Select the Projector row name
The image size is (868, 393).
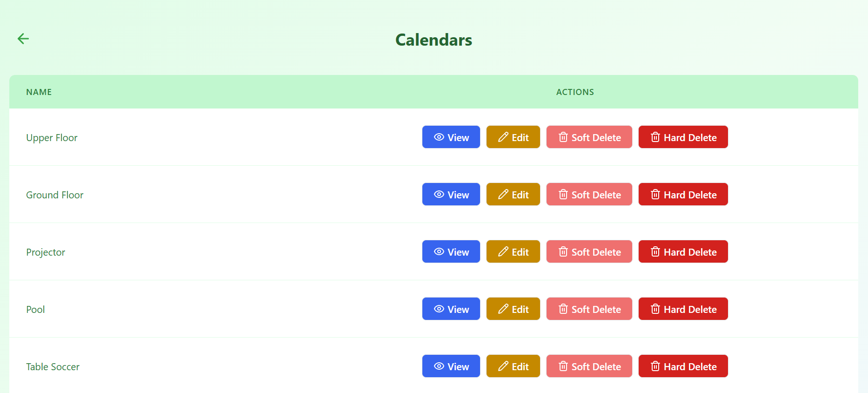[45, 252]
